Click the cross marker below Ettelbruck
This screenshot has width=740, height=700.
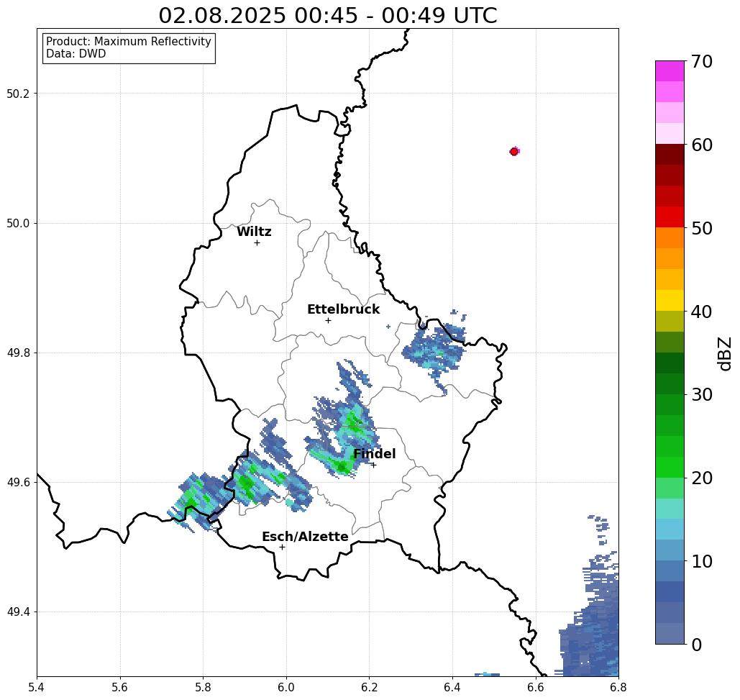click(x=329, y=320)
